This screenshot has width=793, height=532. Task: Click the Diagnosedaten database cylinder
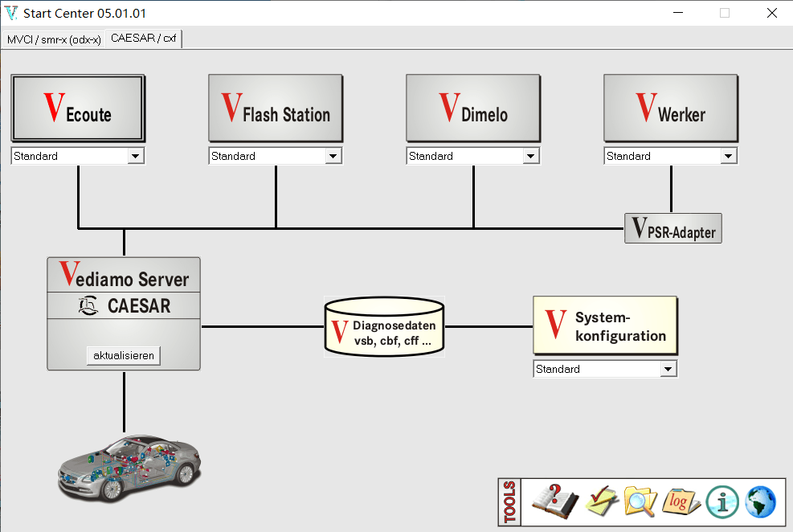click(384, 325)
